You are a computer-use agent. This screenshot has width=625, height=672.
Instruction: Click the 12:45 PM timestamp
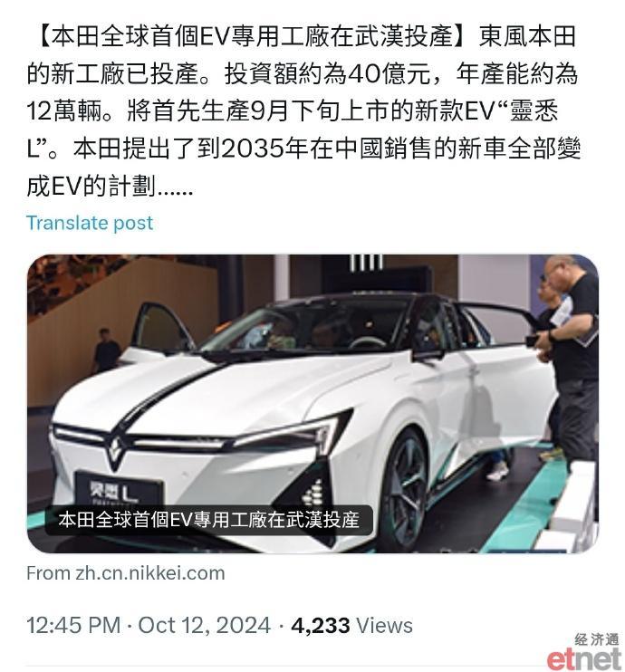[73, 625]
